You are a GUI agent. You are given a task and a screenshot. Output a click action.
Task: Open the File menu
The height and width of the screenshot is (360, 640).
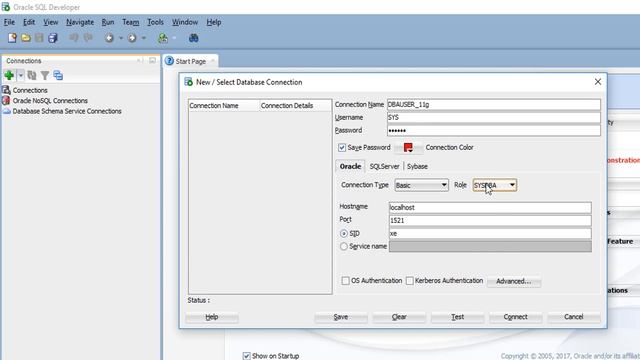(9, 22)
